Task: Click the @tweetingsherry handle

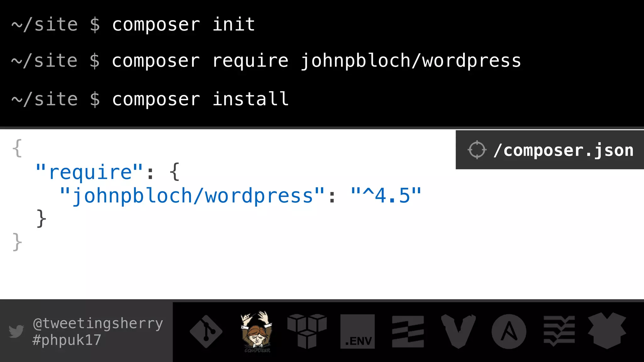Action: pos(98,324)
